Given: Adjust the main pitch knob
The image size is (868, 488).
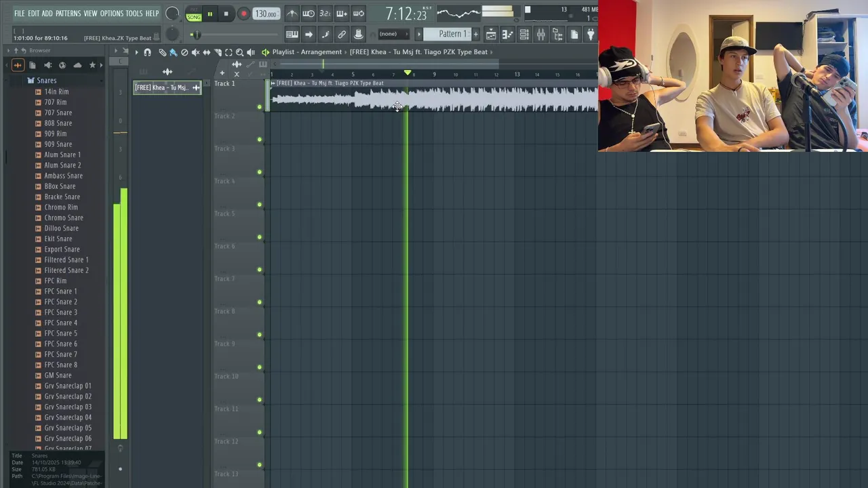Looking at the screenshot, I should [x=172, y=34].
